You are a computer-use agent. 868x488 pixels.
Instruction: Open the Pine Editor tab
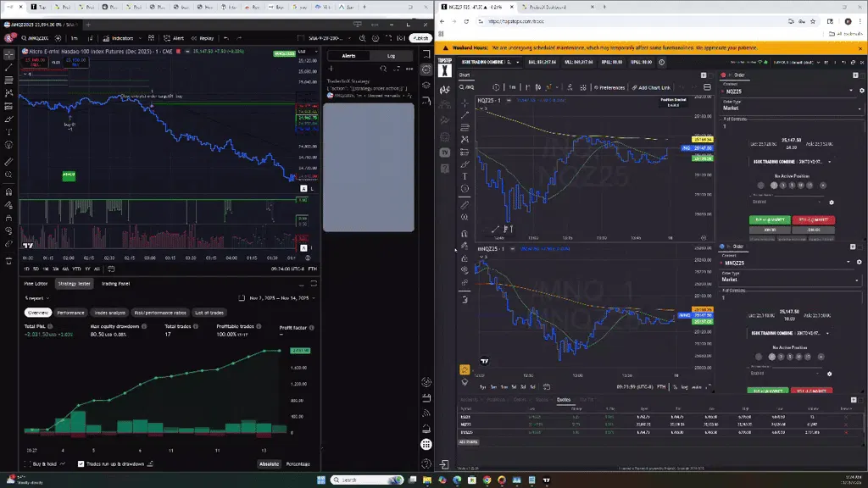(x=36, y=284)
